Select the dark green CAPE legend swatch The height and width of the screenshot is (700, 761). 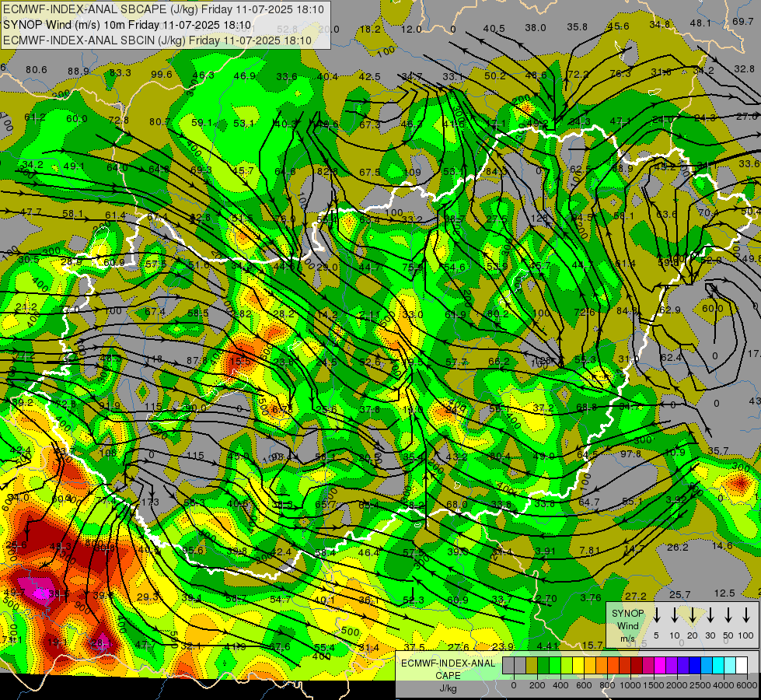(x=543, y=665)
